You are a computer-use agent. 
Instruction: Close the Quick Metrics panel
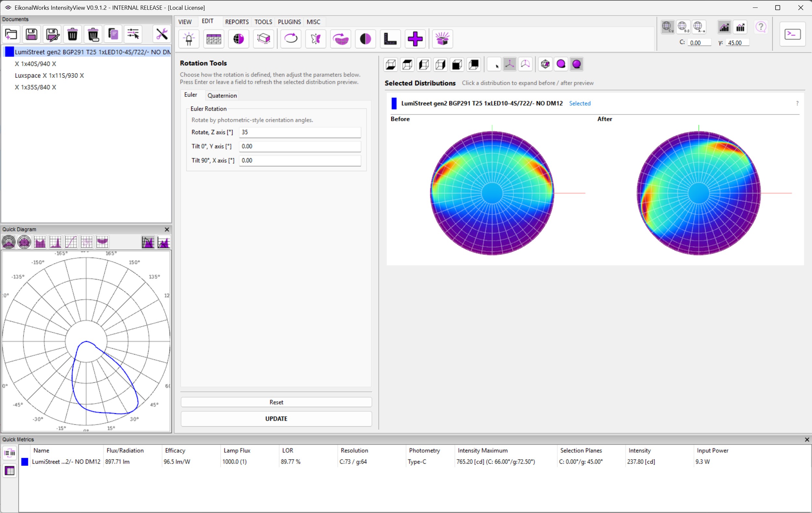[807, 440]
